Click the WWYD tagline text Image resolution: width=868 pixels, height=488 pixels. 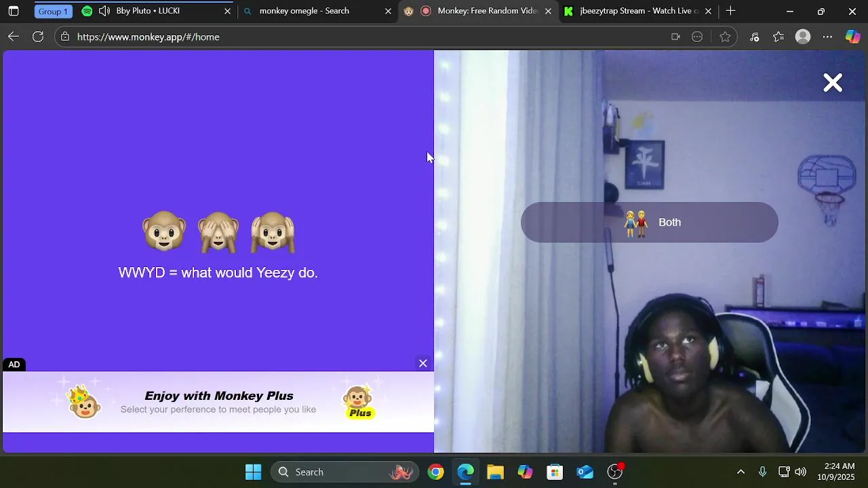click(x=218, y=272)
